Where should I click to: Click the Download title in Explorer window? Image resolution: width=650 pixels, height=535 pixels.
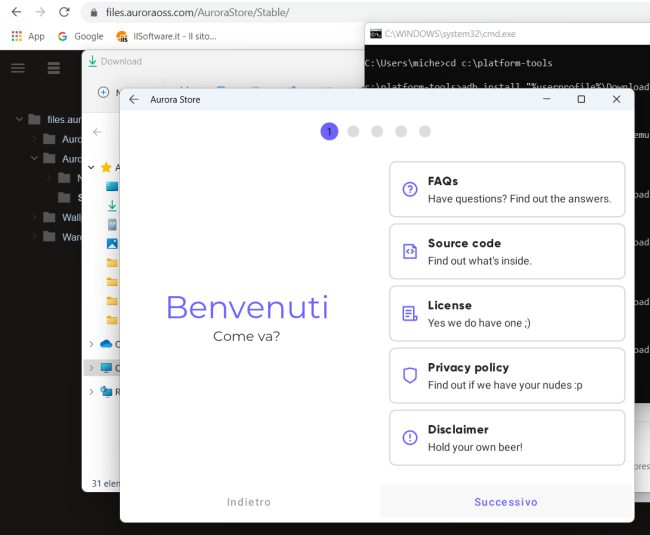pyautogui.click(x=121, y=61)
